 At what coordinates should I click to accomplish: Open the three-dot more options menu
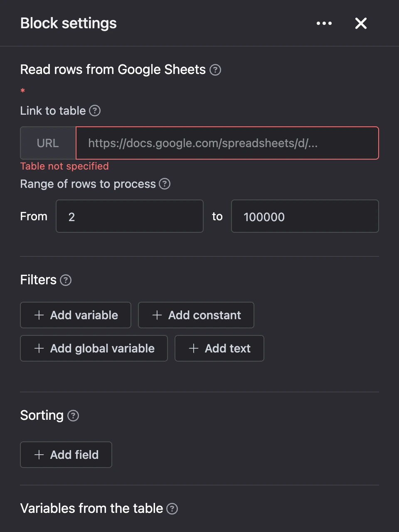(x=324, y=23)
